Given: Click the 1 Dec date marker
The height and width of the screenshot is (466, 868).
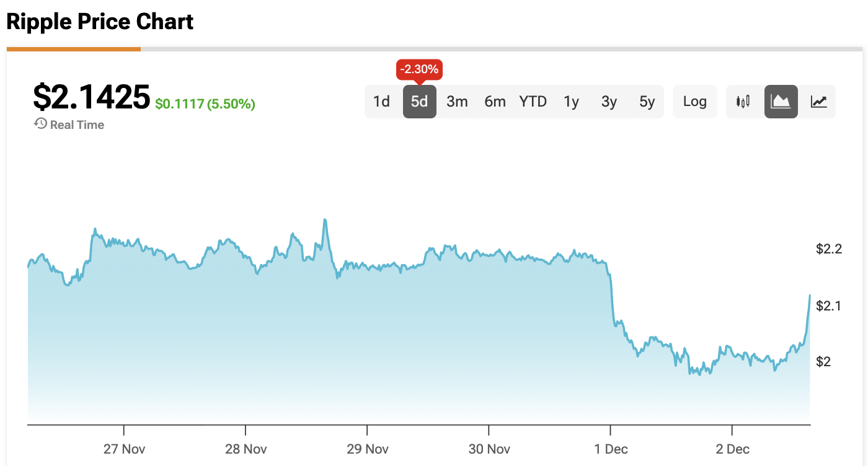Looking at the screenshot, I should [x=611, y=449].
